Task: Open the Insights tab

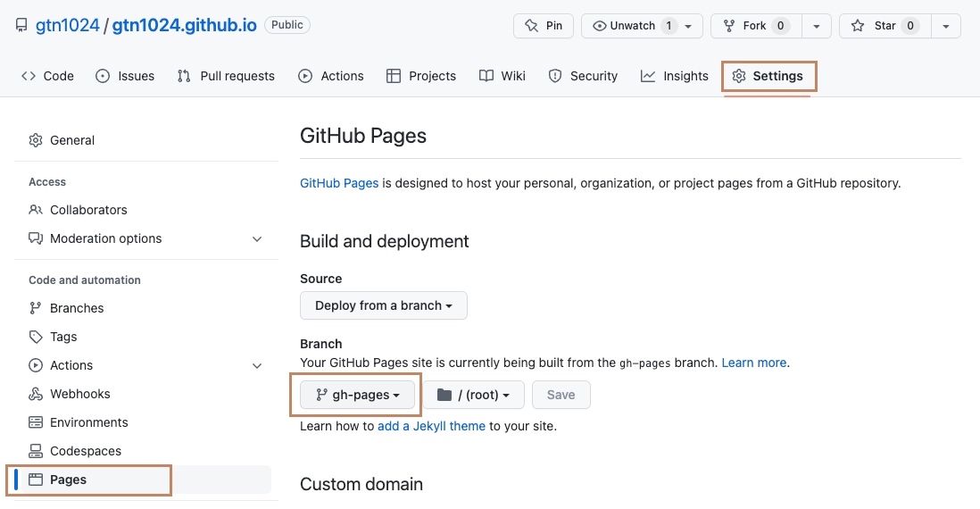Action: [675, 76]
